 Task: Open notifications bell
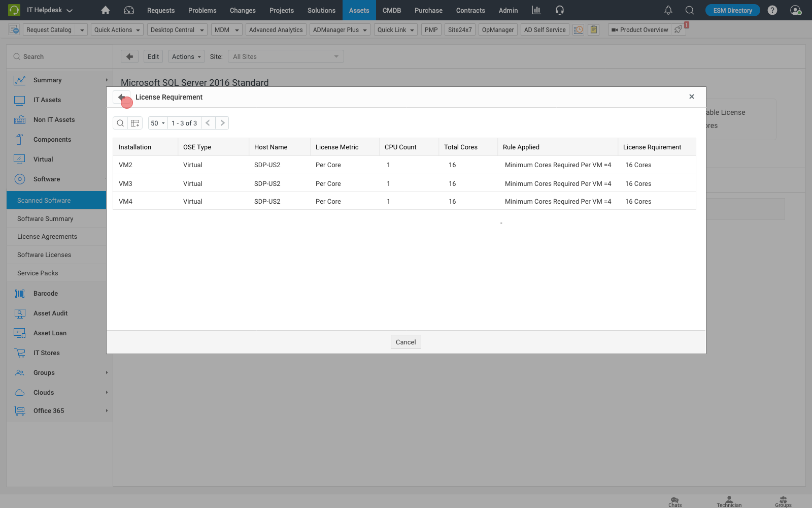click(x=668, y=10)
